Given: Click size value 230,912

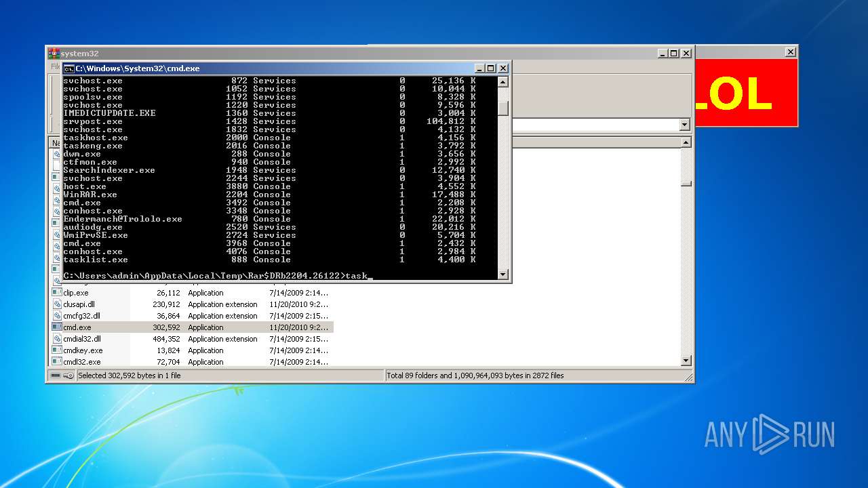Looking at the screenshot, I should point(166,304).
